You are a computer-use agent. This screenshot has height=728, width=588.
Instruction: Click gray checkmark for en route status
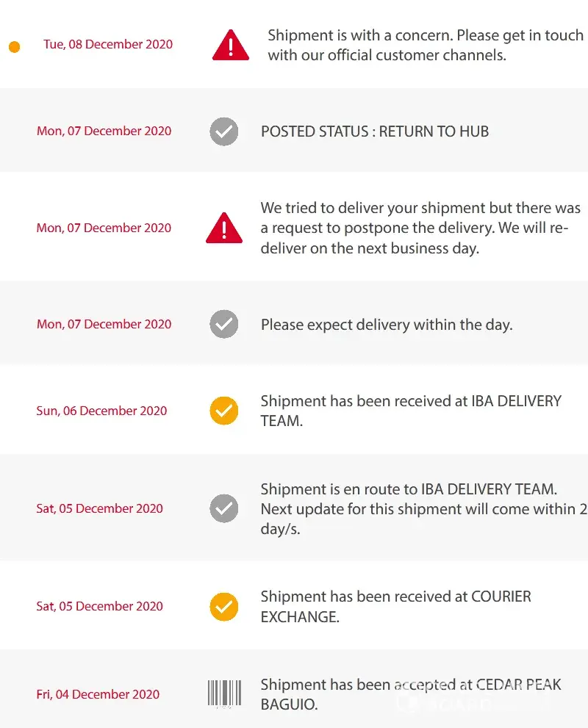(224, 508)
